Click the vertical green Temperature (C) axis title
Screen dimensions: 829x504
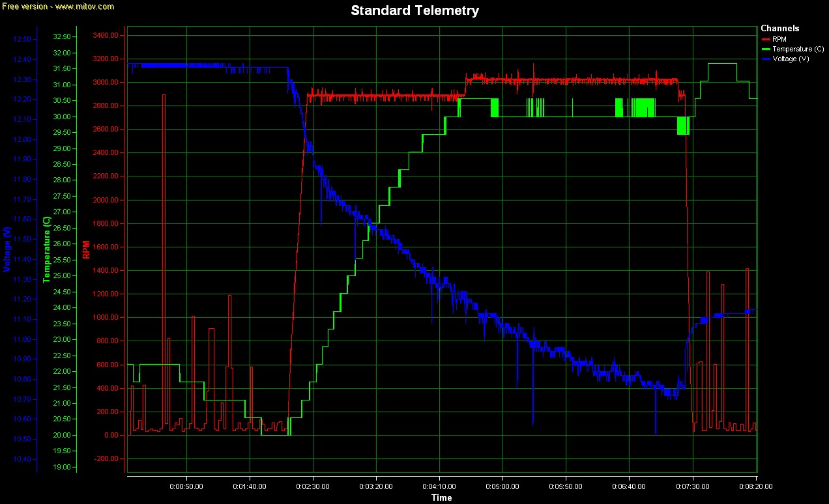coord(46,249)
